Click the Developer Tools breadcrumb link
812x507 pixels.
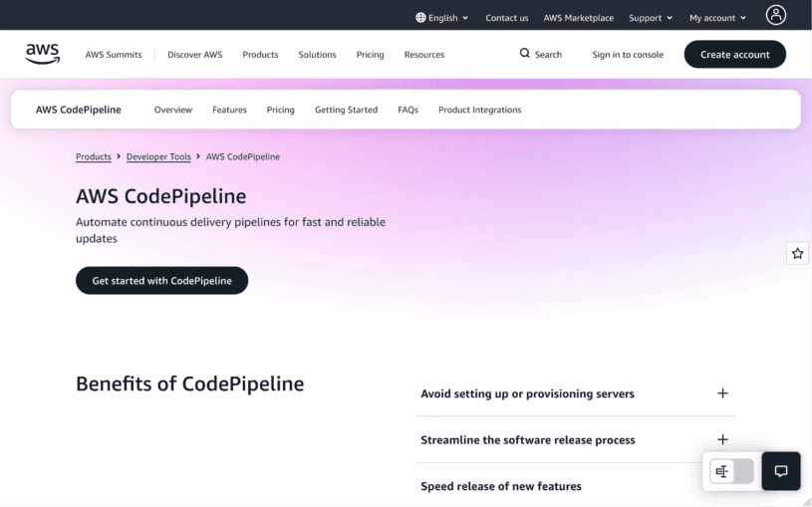(158, 156)
